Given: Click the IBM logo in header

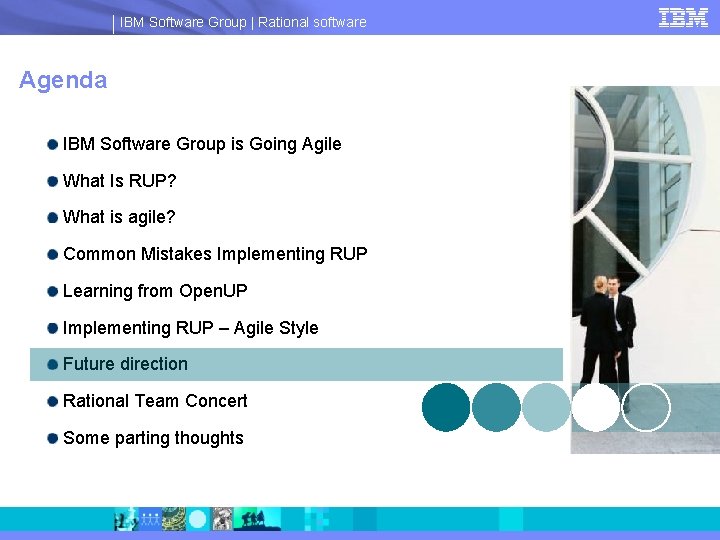Looking at the screenshot, I should tap(683, 18).
